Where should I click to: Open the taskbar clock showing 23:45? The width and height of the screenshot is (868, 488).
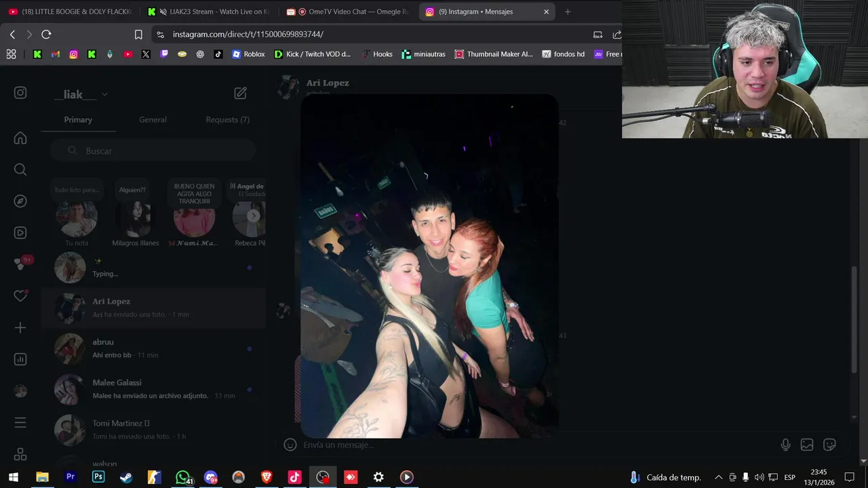[x=819, y=477]
